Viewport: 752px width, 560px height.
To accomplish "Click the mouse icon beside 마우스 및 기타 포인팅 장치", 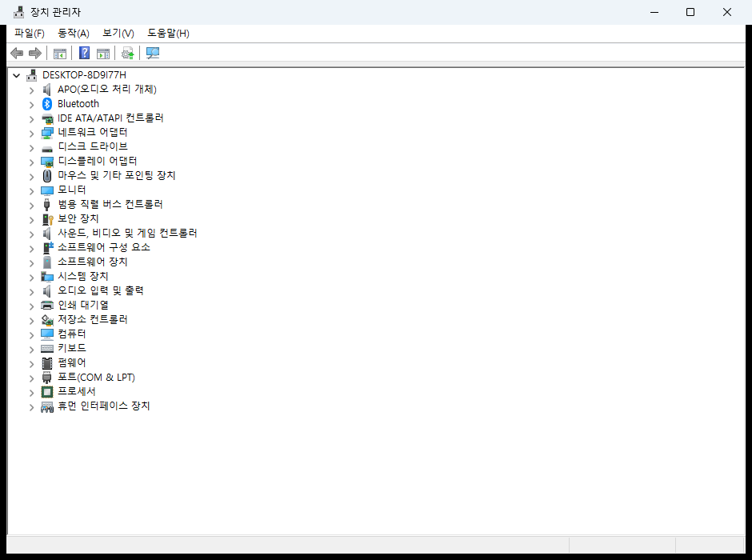I will pos(47,176).
